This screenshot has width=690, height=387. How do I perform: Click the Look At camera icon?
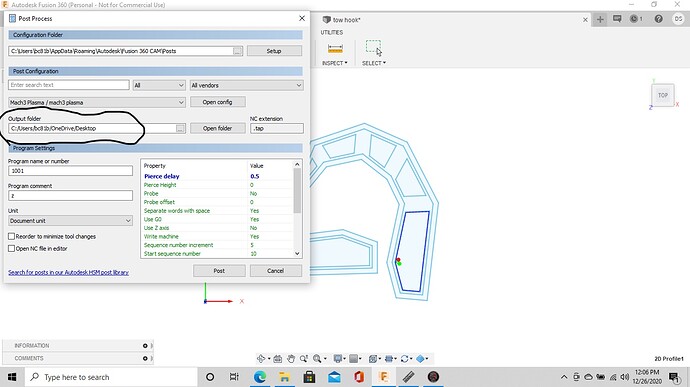pos(278,359)
